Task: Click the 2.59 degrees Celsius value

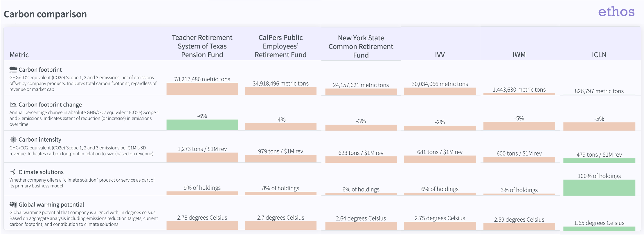Action: (x=519, y=220)
